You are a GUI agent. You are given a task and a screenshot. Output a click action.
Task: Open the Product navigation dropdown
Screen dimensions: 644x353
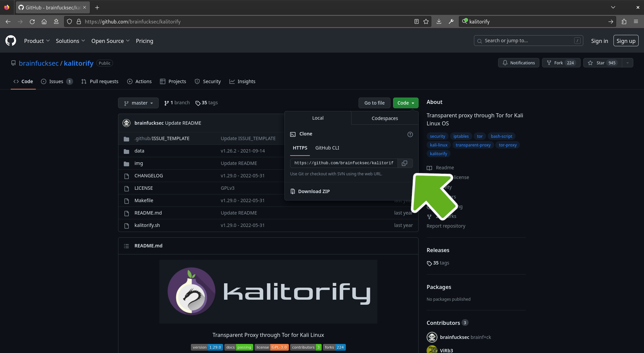37,41
